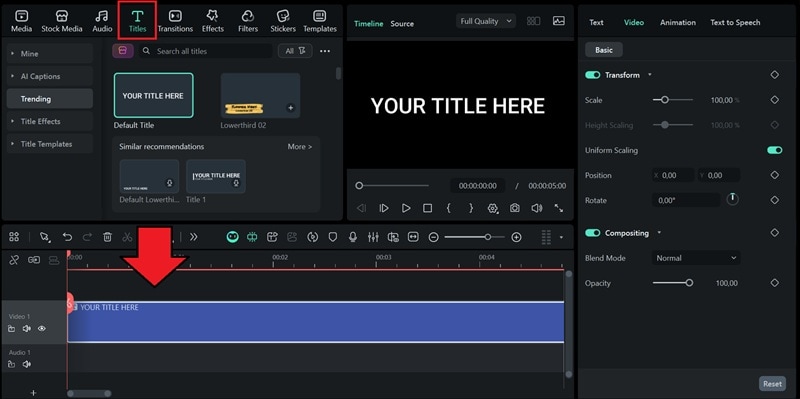800x399 pixels.
Task: Click More in Similar recommendations
Action: pyautogui.click(x=299, y=146)
